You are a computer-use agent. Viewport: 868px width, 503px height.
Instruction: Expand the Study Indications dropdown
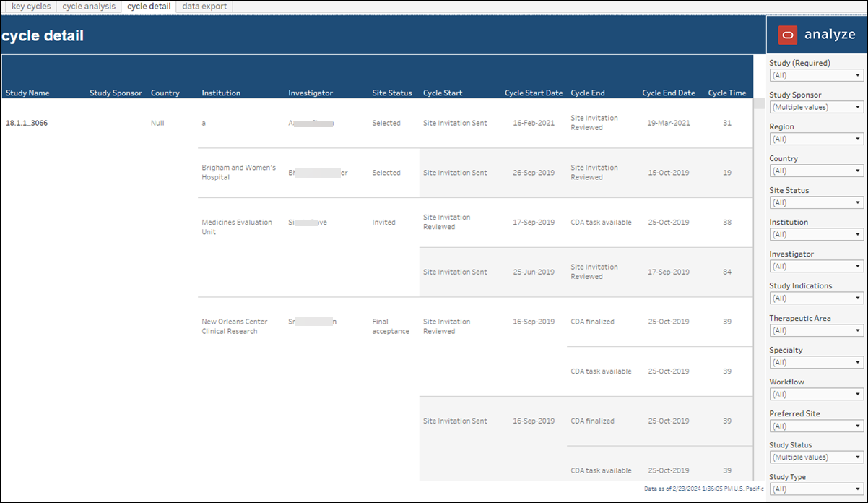(x=816, y=298)
